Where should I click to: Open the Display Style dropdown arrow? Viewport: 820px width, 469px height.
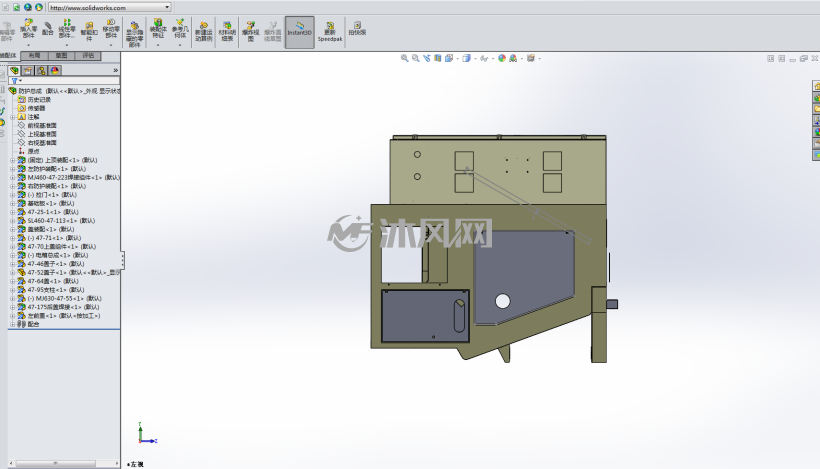tap(475, 59)
